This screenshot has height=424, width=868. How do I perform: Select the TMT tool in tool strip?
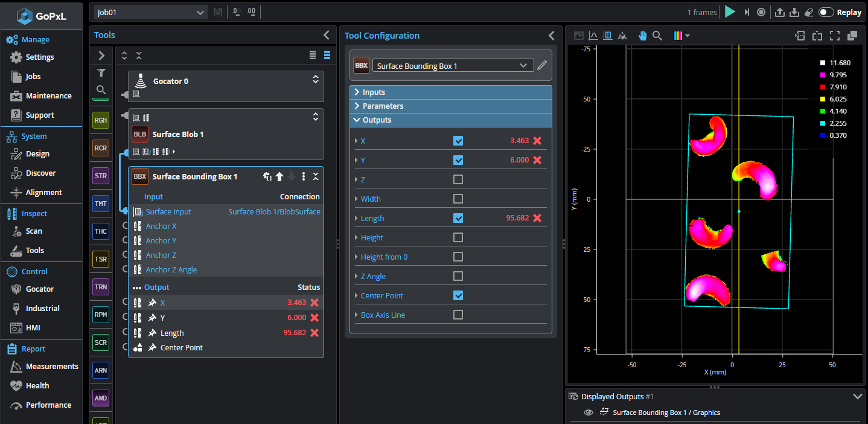101,204
